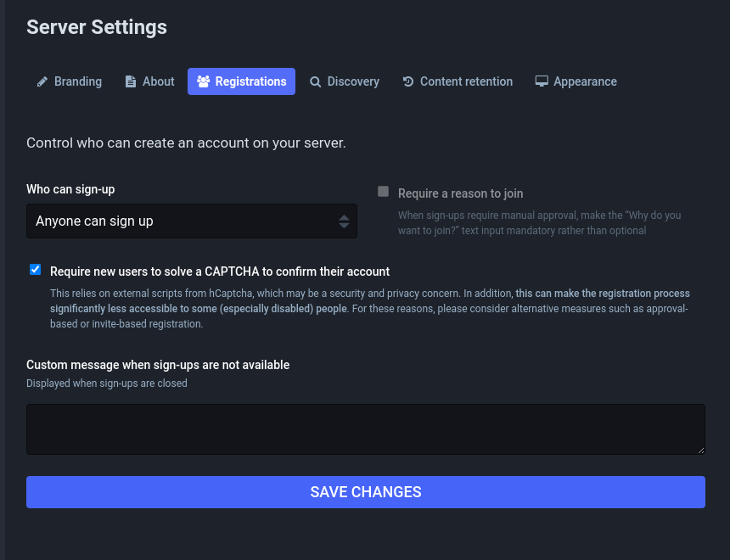The image size is (730, 560).
Task: Click the up-down arrows in sign-up selector
Action: coord(344,221)
